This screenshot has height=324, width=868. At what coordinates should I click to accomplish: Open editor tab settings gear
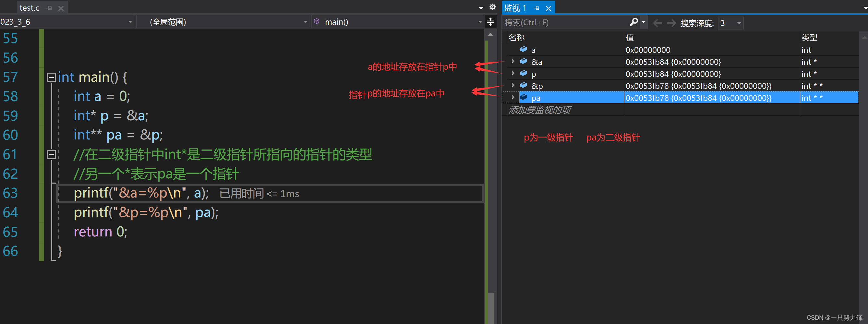coord(492,7)
